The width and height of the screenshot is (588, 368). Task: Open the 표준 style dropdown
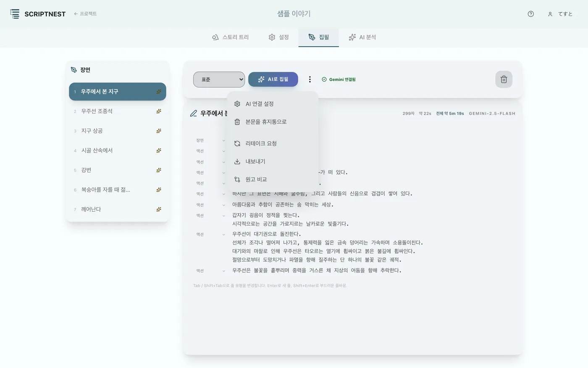pos(219,79)
